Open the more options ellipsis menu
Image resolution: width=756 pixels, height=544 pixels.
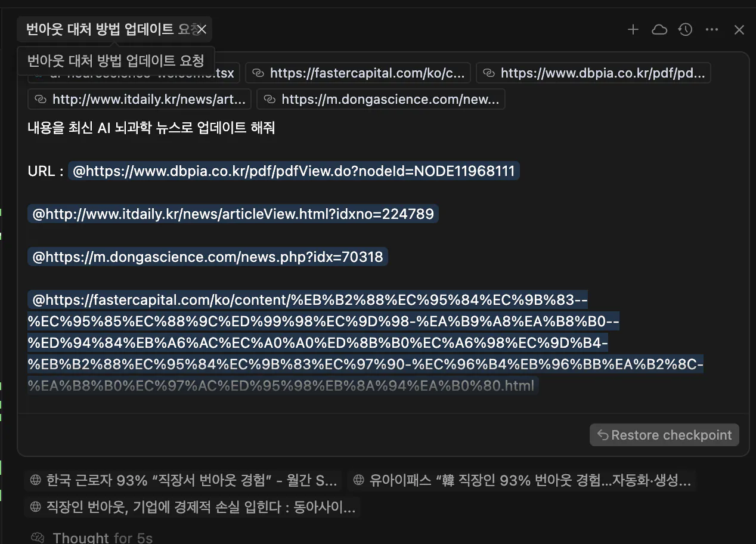tap(712, 29)
